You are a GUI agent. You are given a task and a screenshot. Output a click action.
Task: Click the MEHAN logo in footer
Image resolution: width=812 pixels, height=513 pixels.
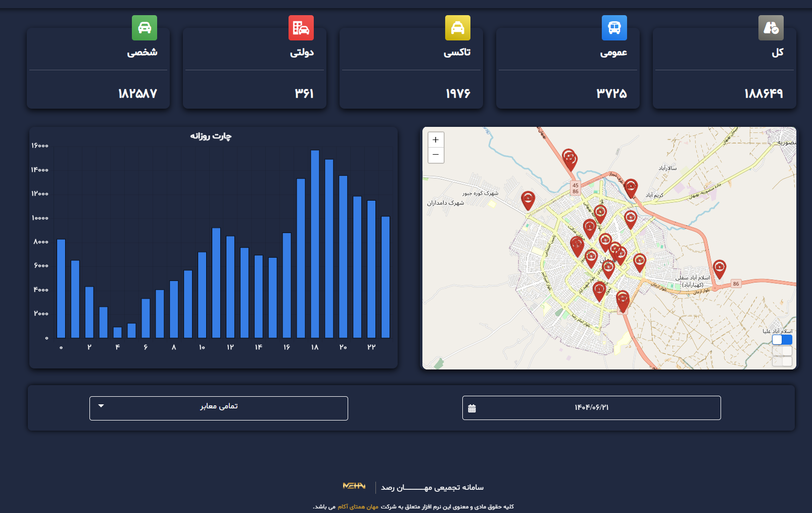point(354,486)
